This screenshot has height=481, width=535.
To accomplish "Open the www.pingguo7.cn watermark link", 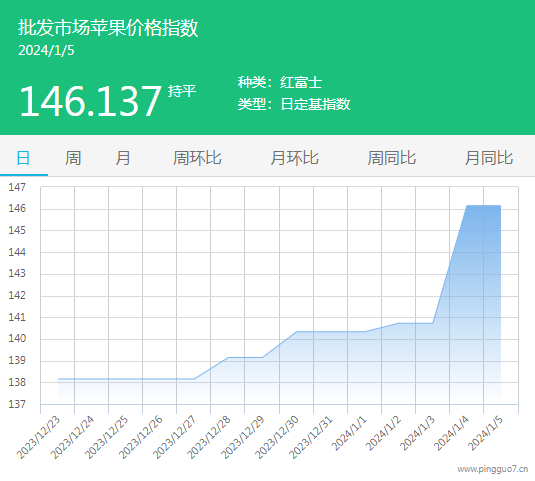I will 493,469.
